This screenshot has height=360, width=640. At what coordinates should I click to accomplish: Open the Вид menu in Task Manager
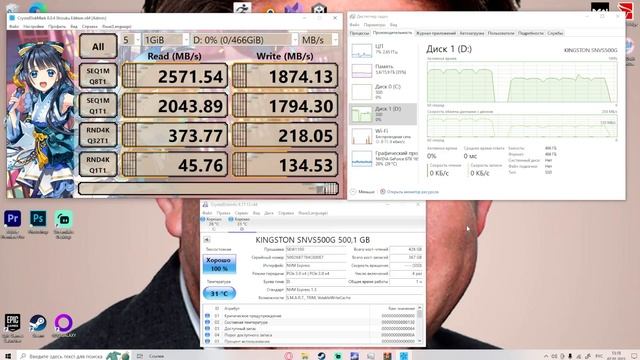click(393, 25)
